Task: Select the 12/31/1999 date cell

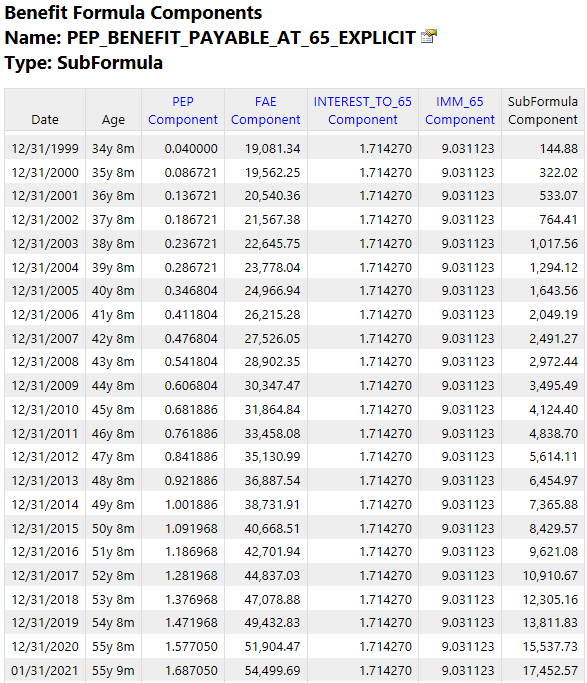Action: click(x=45, y=149)
